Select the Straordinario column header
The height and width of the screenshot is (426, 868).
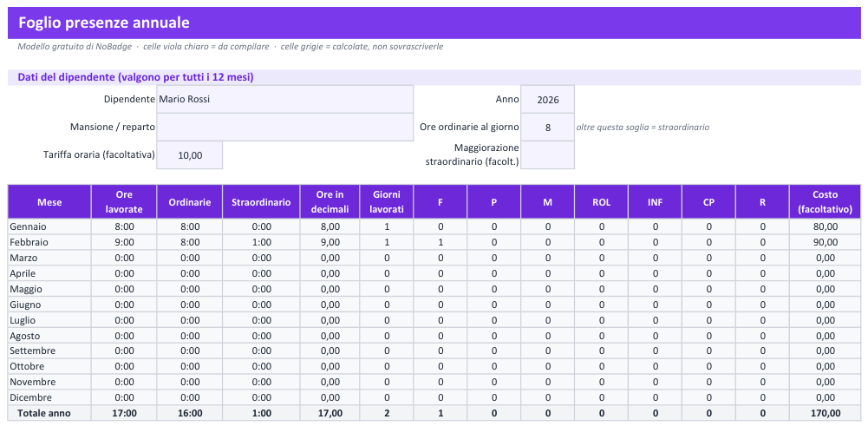[261, 202]
